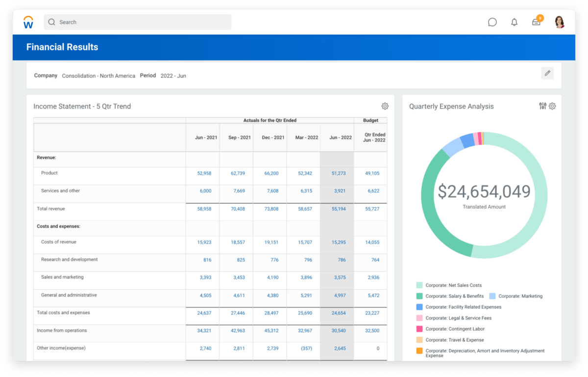The width and height of the screenshot is (588, 377).
Task: Edit the Company and Period selection
Action: 547,73
